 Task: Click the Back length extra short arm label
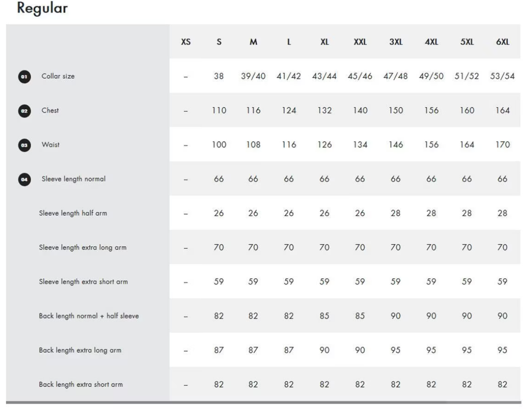pos(81,384)
